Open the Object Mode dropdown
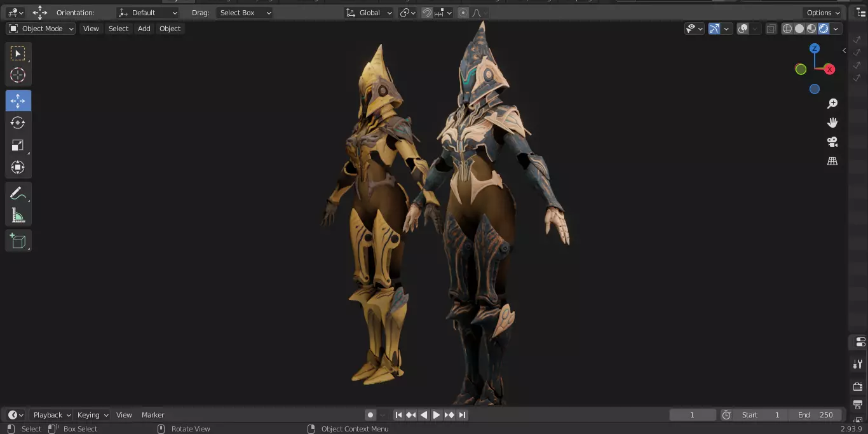 [41, 29]
